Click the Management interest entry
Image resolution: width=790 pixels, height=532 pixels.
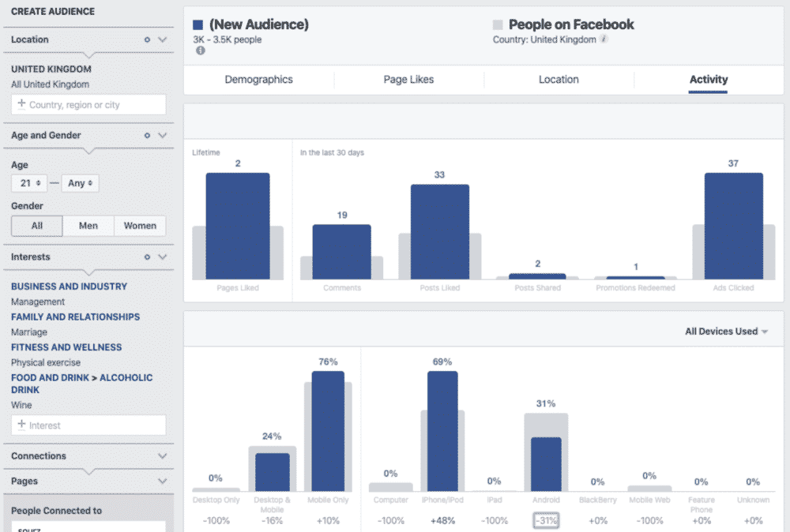[38, 302]
